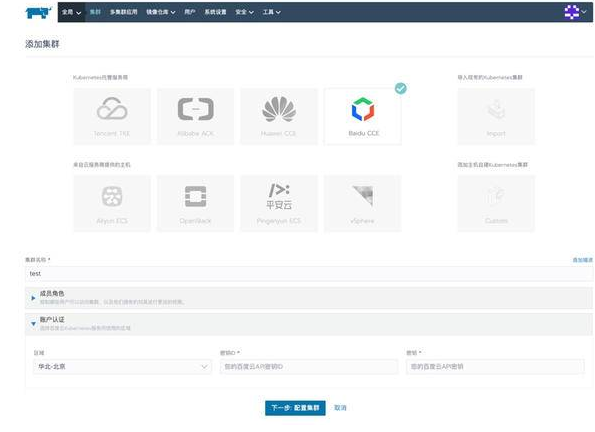Open the 系统设置 settings menu item
Image resolution: width=595 pixels, height=432 pixels.
(x=215, y=12)
